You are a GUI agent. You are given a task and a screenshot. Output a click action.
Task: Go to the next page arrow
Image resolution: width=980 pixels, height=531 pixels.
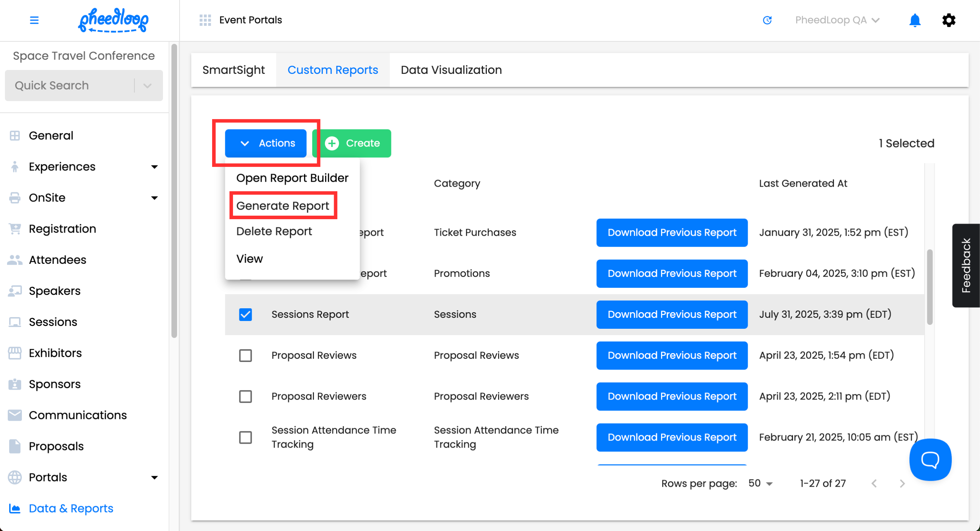[902, 484]
